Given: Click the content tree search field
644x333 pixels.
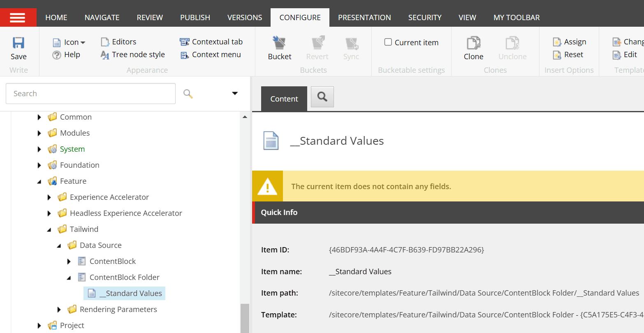Looking at the screenshot, I should tap(90, 94).
